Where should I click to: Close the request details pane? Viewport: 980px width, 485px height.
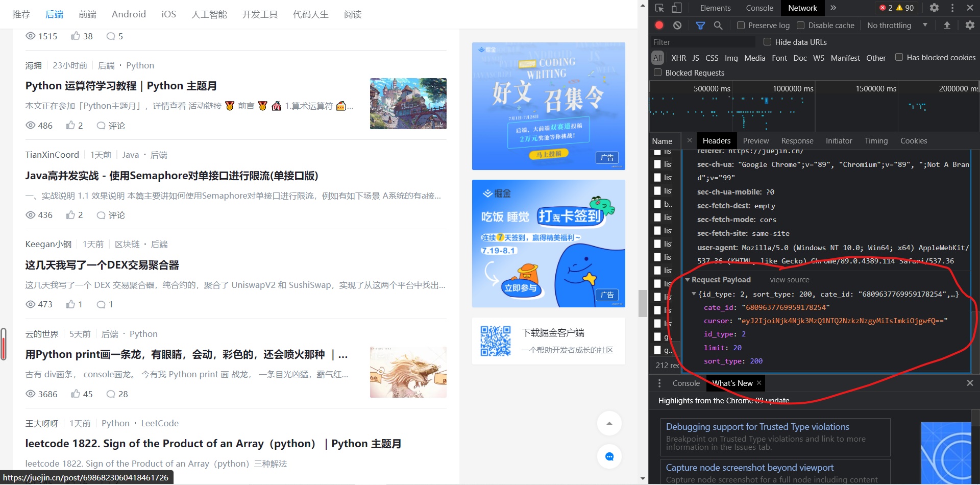(690, 140)
